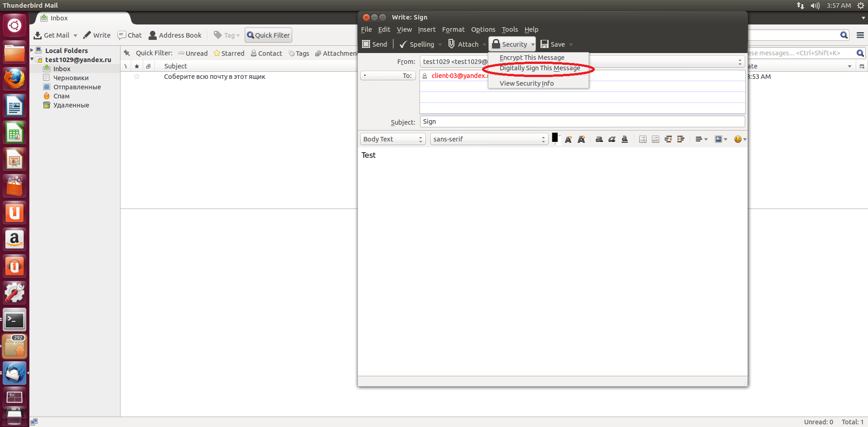Star the message Соберите всю почту

pos(137,77)
